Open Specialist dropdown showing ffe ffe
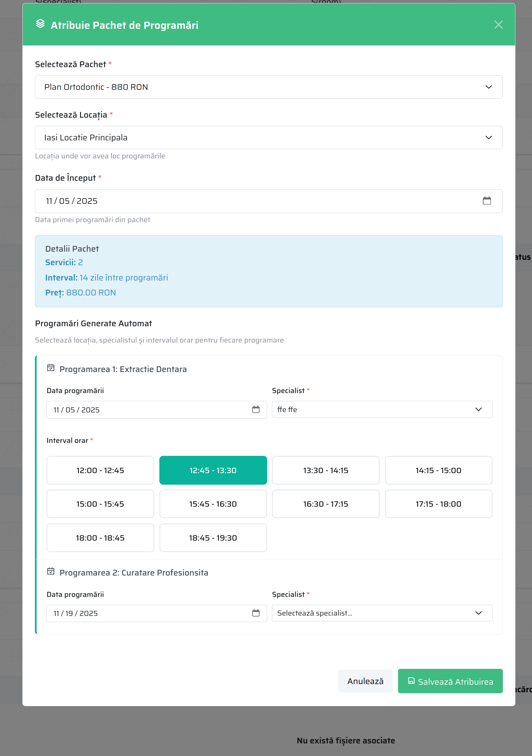532x756 pixels. [382, 410]
